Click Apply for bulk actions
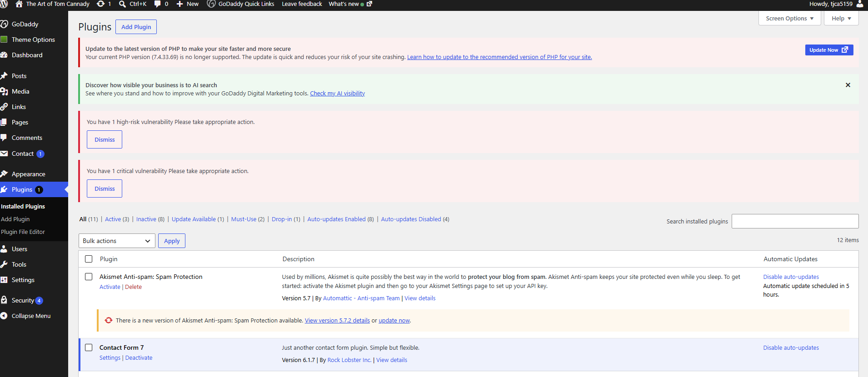This screenshot has height=377, width=868. click(172, 241)
